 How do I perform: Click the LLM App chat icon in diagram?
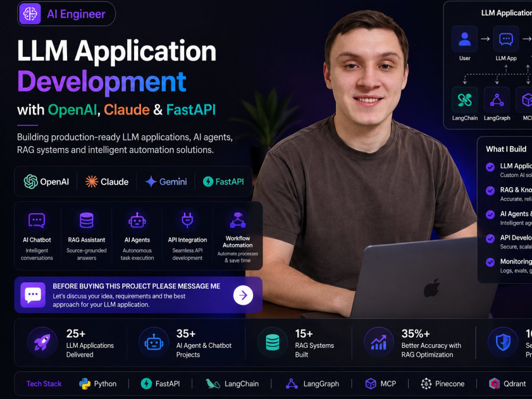(x=506, y=39)
